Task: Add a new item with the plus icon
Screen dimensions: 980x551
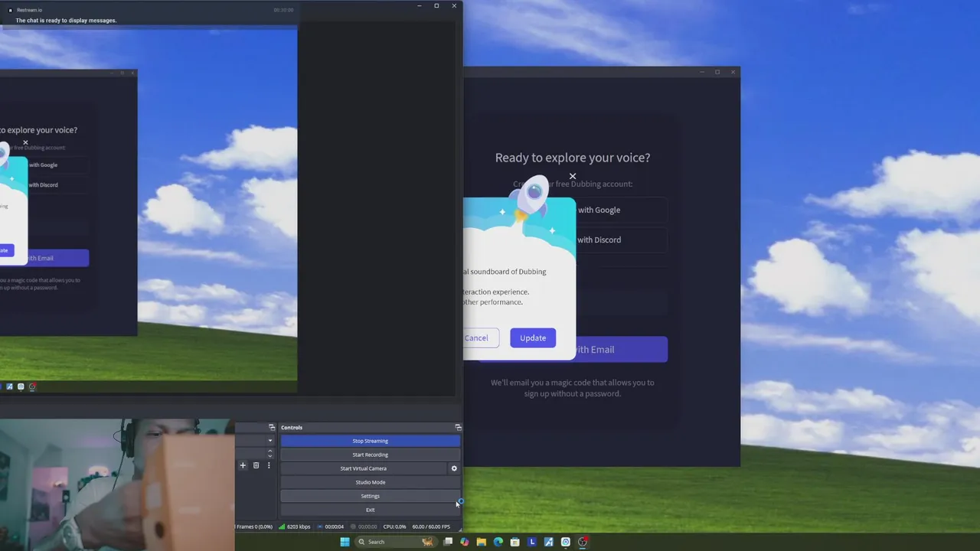Action: point(243,465)
